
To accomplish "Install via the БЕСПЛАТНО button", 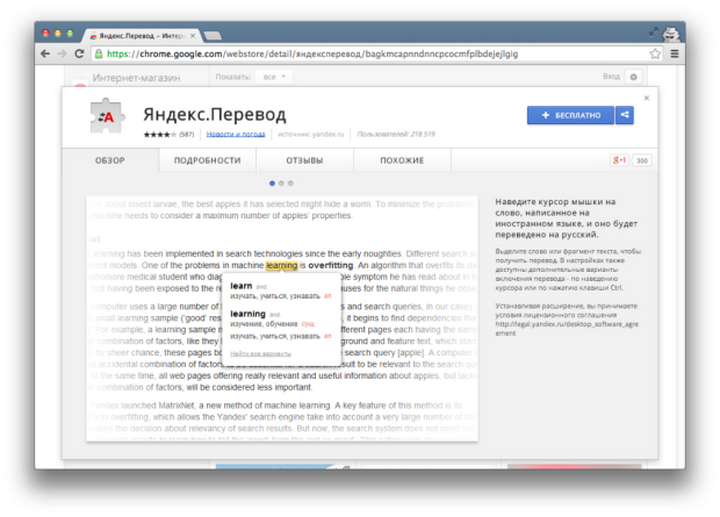I will click(x=570, y=115).
